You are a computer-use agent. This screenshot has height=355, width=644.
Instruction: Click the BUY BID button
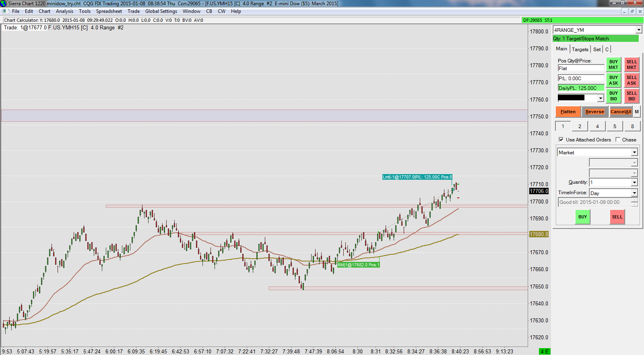point(613,96)
